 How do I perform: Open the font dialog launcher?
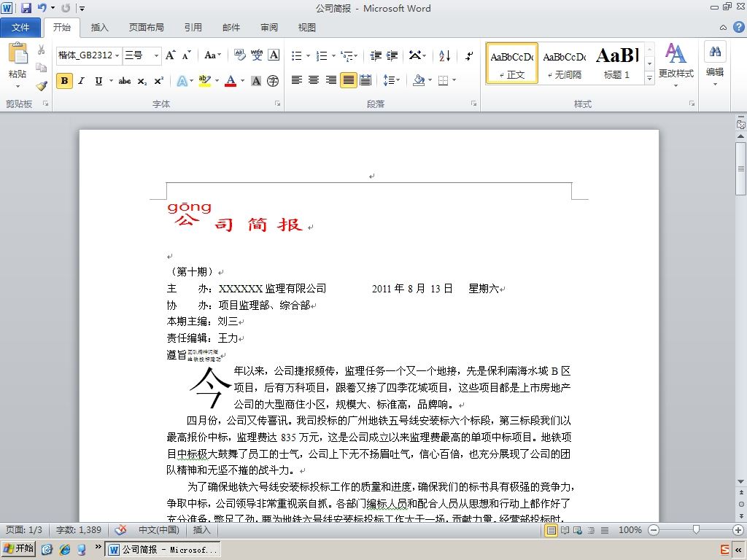[x=277, y=104]
